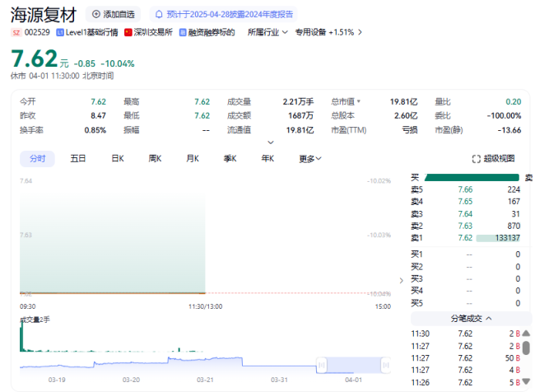Click 卖2 volume 870
Screen dimensions: 535x392
tap(514, 226)
